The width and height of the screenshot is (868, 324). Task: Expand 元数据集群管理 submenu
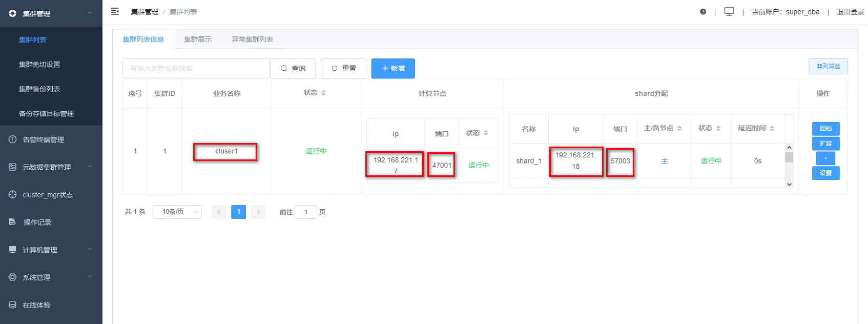pos(51,167)
